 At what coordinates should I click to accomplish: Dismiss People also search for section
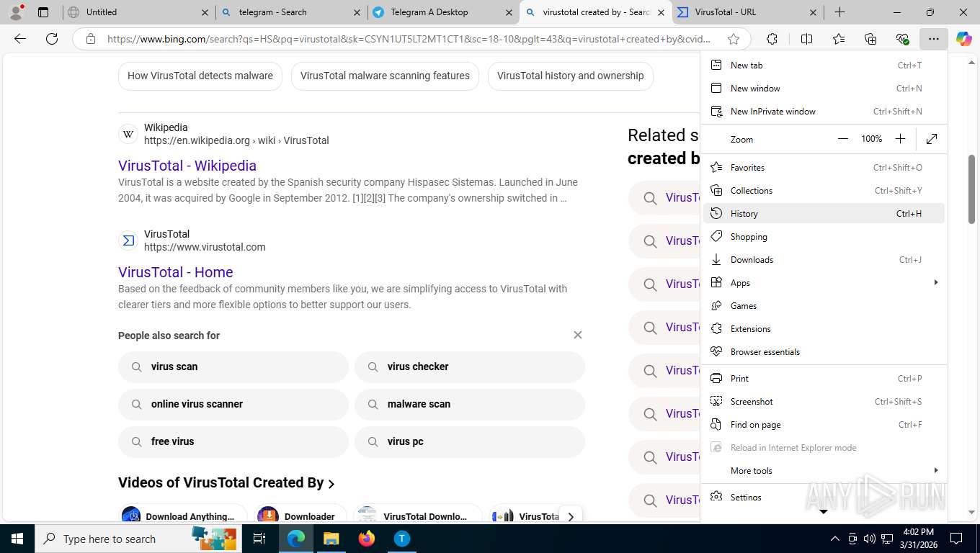577,335
